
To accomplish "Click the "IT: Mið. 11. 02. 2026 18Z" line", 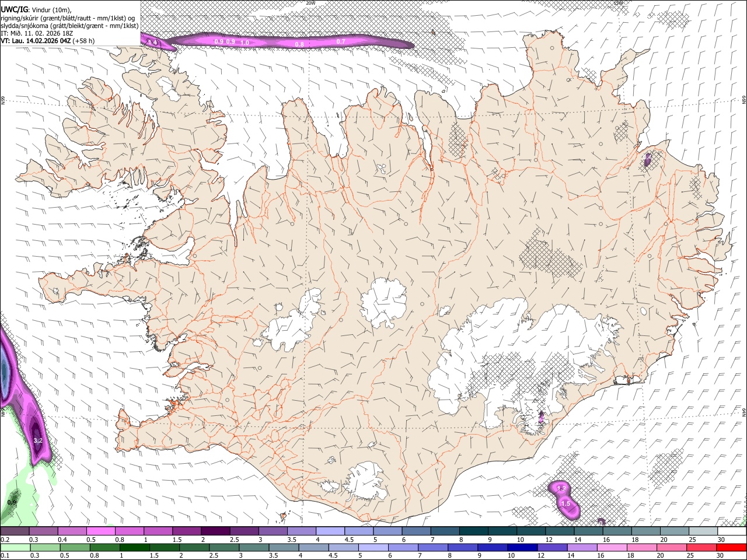I will [37, 33].
